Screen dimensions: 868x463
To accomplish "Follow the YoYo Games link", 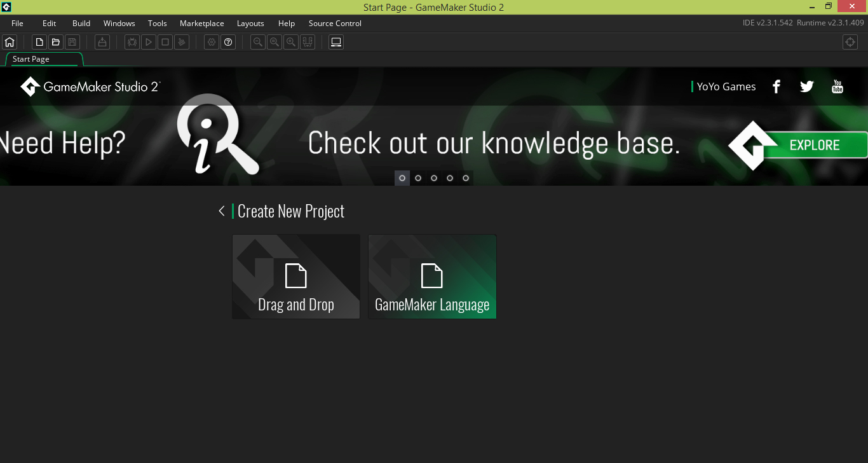I will [x=726, y=86].
